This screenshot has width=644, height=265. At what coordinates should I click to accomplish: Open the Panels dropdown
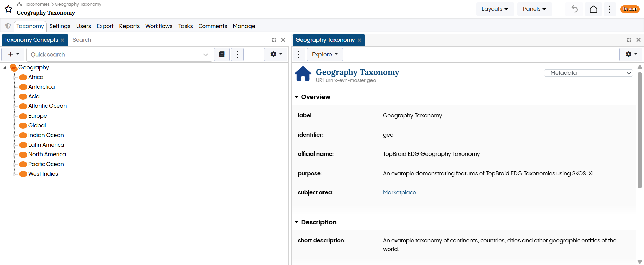coord(535,9)
